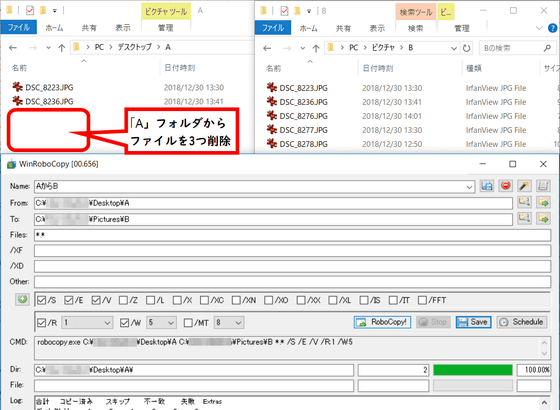Open the /MT thread count dropdown
The height and width of the screenshot is (410, 560).
pyautogui.click(x=238, y=323)
